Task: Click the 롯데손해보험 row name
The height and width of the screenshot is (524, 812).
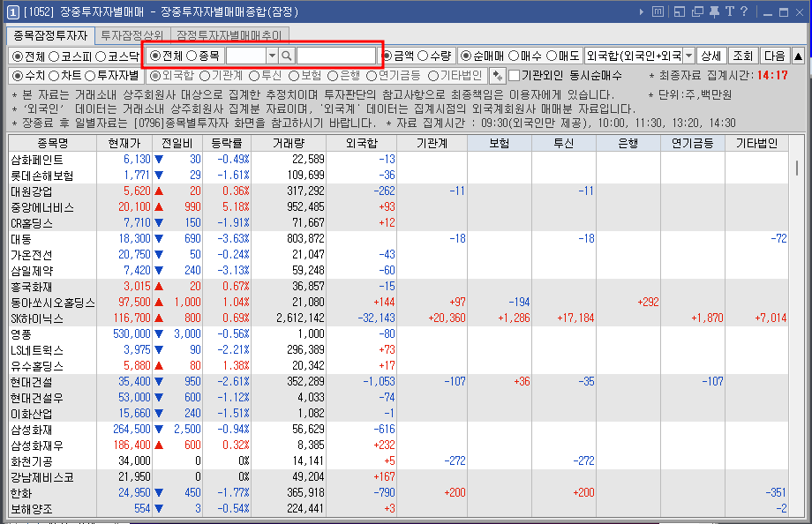Action: [x=42, y=176]
